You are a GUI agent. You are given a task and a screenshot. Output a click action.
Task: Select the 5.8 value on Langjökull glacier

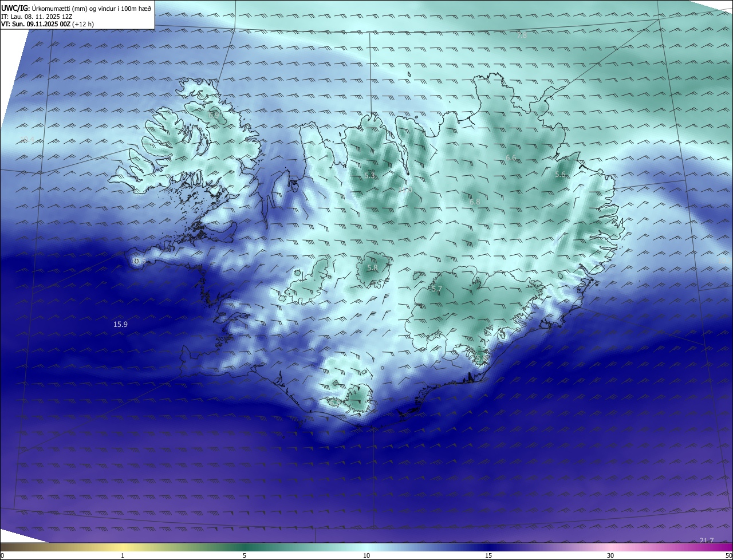tap(372, 268)
